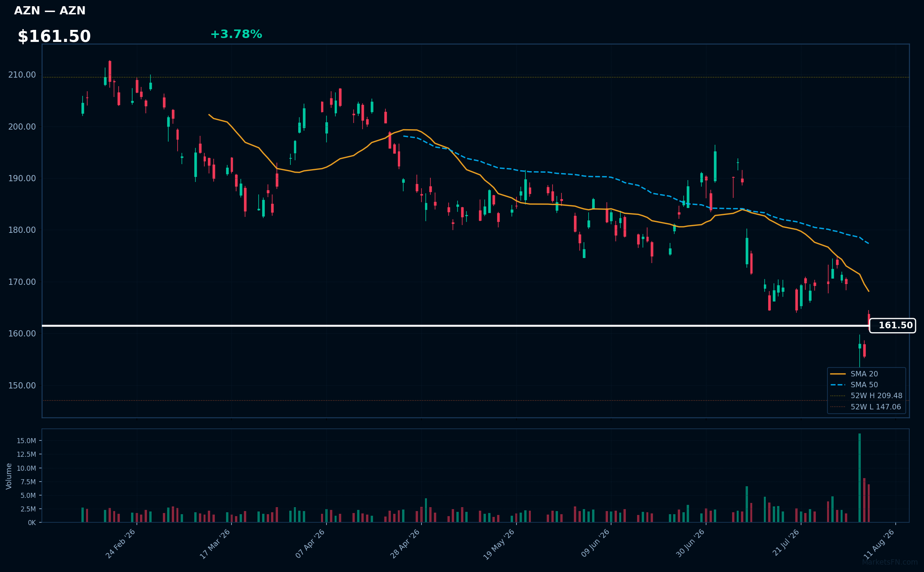Select the "11 Aug '26" date label
The width and height of the screenshot is (924, 572).
(879, 544)
